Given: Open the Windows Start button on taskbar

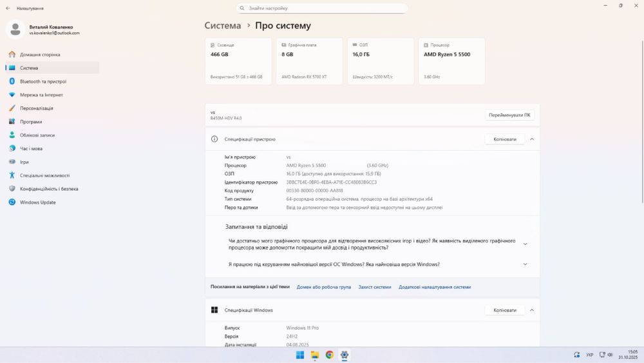Looking at the screenshot, I should click(x=300, y=355).
